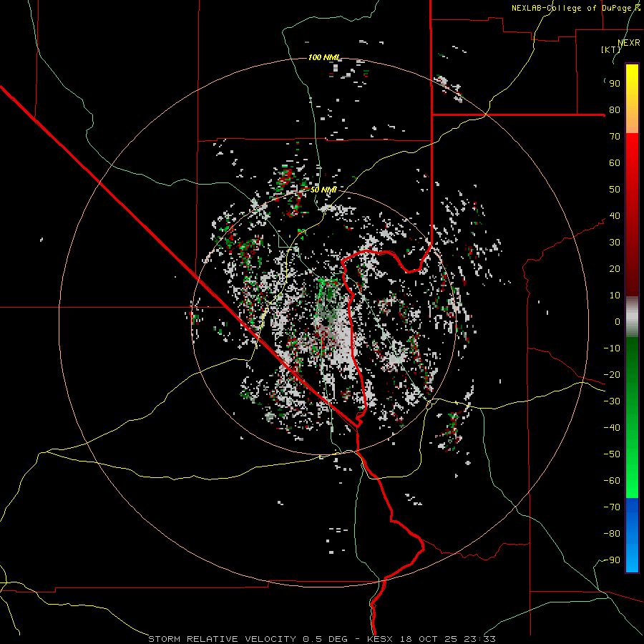Screen dimensions: 644x644
Task: Click the 50 value on velocity scale
Action: pyautogui.click(x=615, y=190)
